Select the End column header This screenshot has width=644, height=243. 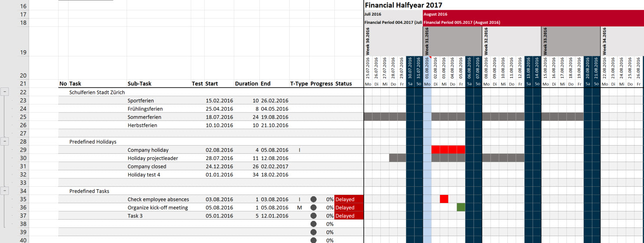265,84
